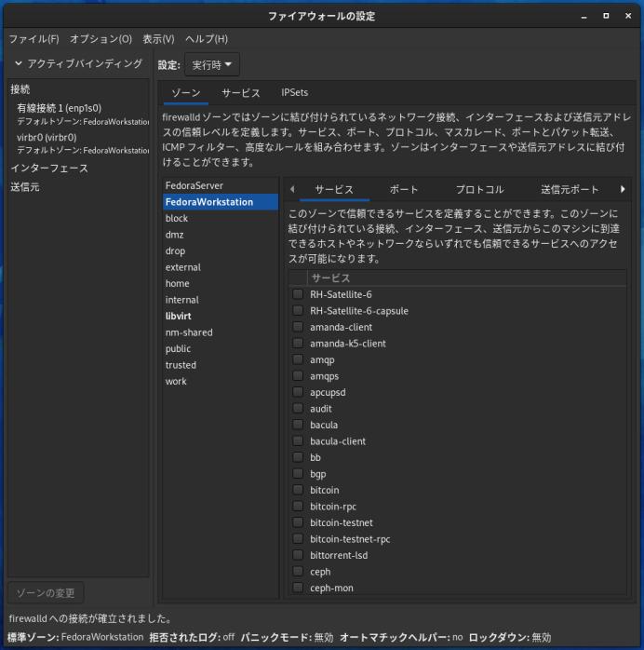The height and width of the screenshot is (650, 644).
Task: Click the パニックモード status entry
Action: (x=287, y=637)
